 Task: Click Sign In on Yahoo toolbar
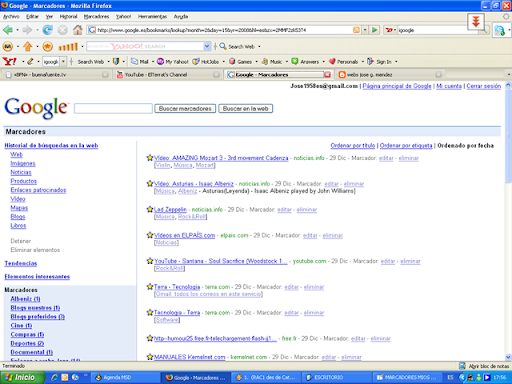point(380,62)
